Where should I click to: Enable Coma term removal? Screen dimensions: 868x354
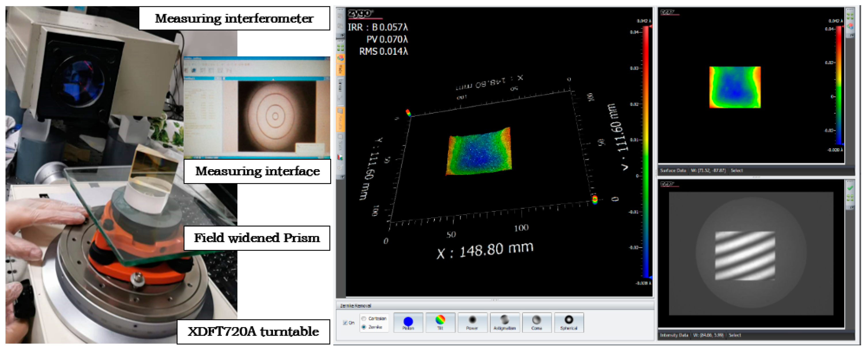click(x=536, y=322)
